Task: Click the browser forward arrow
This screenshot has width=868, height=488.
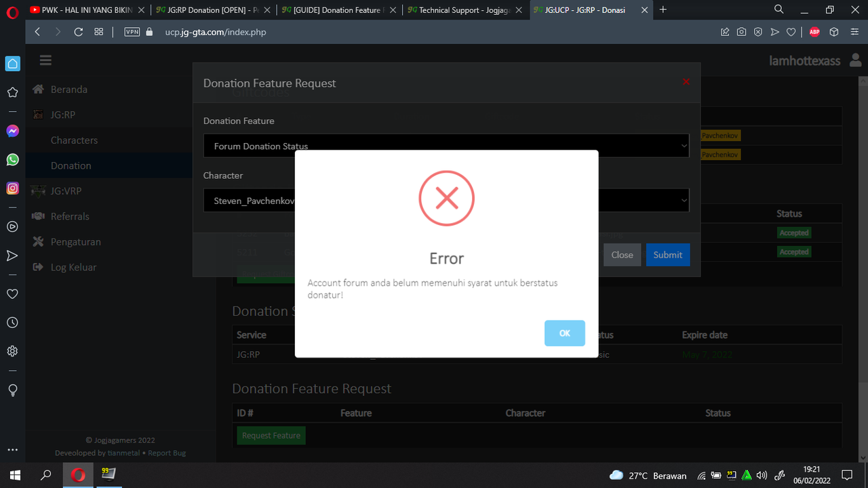Action: coord(58,32)
